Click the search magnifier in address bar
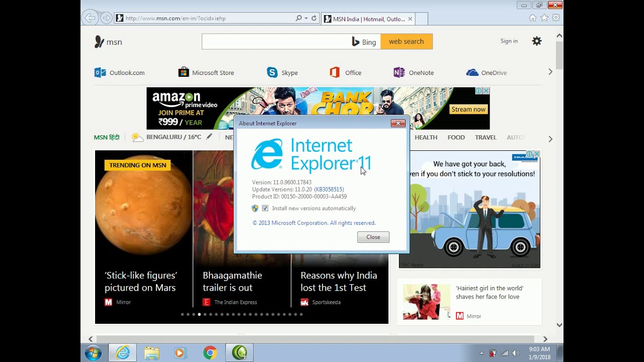Viewport: 644px width, 362px height. point(299,18)
